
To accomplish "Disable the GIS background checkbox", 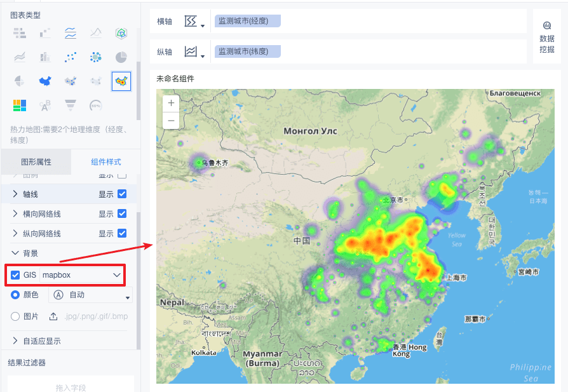I will pyautogui.click(x=15, y=275).
